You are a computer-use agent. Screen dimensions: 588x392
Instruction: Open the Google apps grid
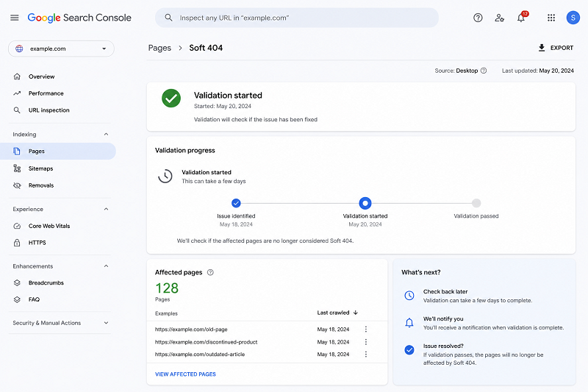coord(551,18)
